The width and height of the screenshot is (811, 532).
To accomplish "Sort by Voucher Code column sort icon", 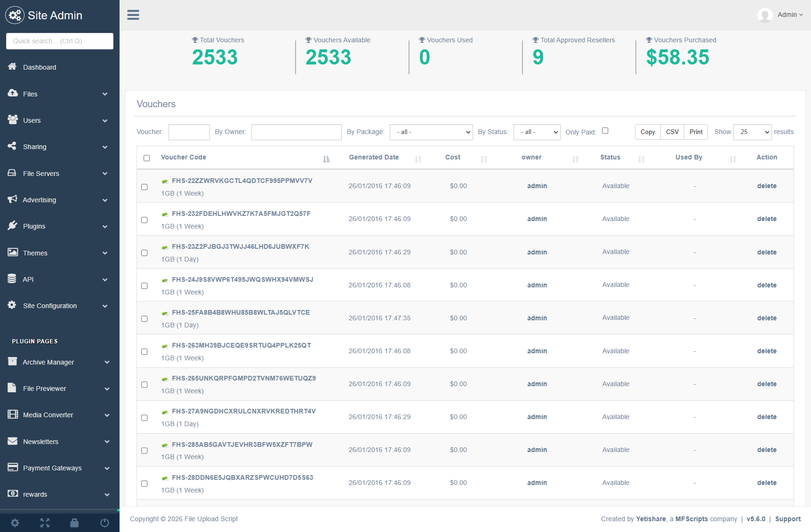I will point(326,159).
